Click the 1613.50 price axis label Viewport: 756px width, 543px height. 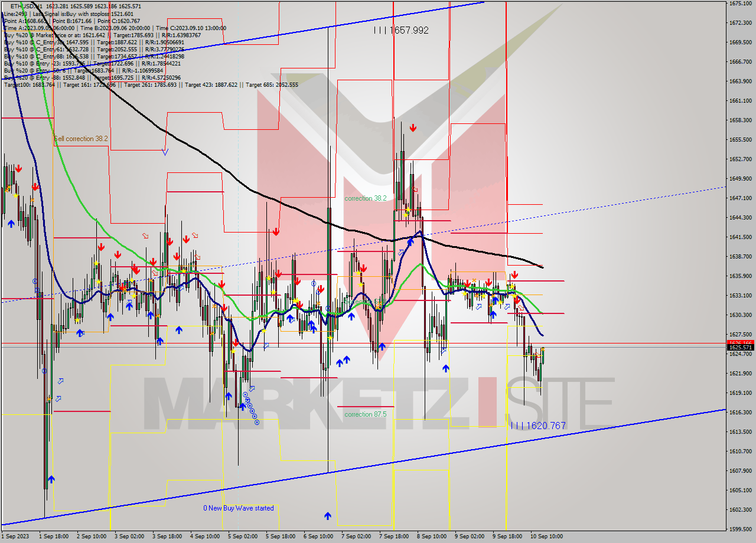coord(740,432)
